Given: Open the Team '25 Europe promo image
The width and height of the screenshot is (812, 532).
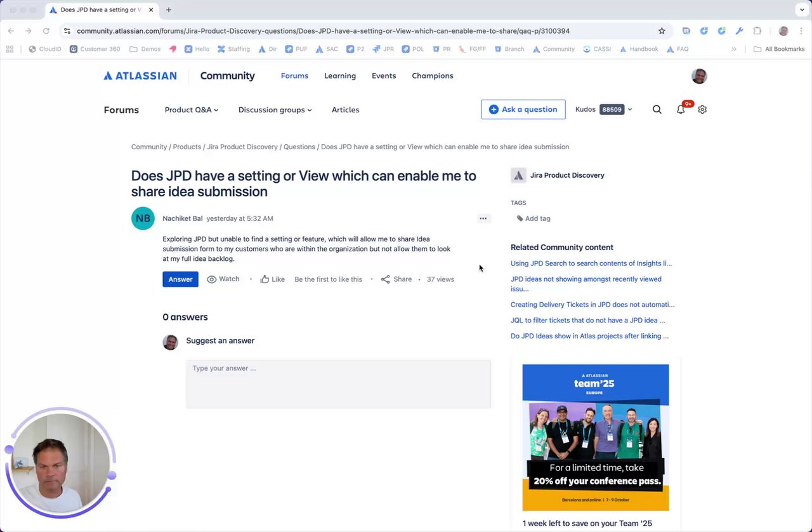Looking at the screenshot, I should (x=596, y=437).
